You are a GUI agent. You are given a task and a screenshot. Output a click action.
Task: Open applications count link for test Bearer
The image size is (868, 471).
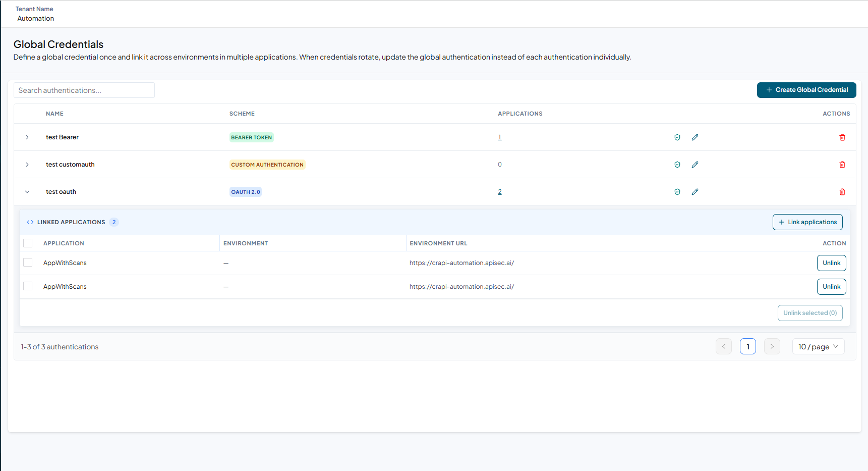click(500, 137)
